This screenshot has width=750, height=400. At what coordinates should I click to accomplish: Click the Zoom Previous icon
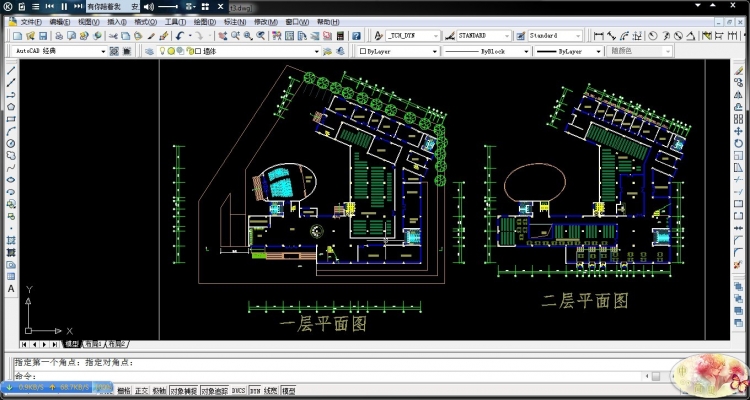261,36
